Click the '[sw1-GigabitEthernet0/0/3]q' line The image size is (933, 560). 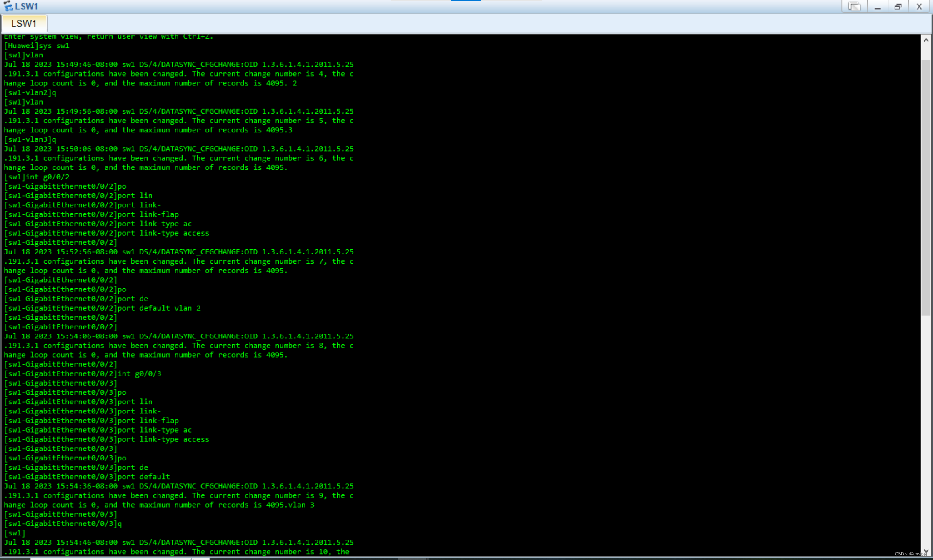pos(63,524)
